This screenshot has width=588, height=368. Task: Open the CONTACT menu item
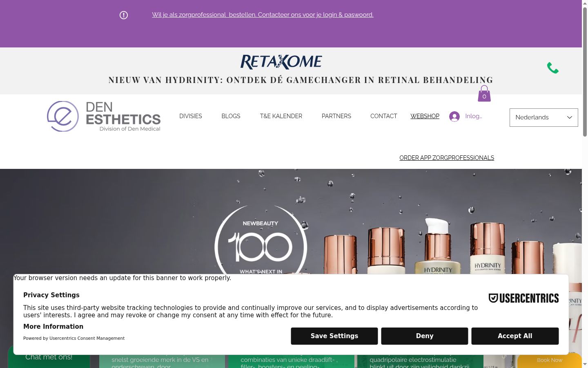click(384, 116)
